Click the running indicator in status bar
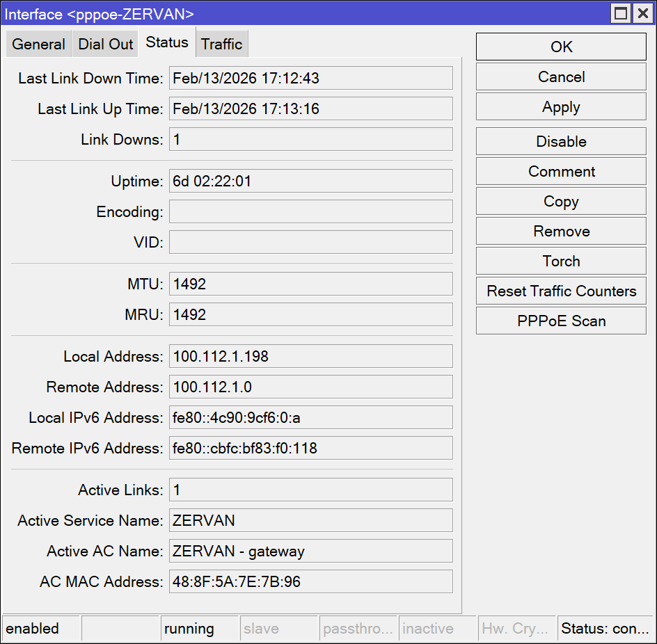This screenshot has width=657, height=644. pyautogui.click(x=189, y=628)
